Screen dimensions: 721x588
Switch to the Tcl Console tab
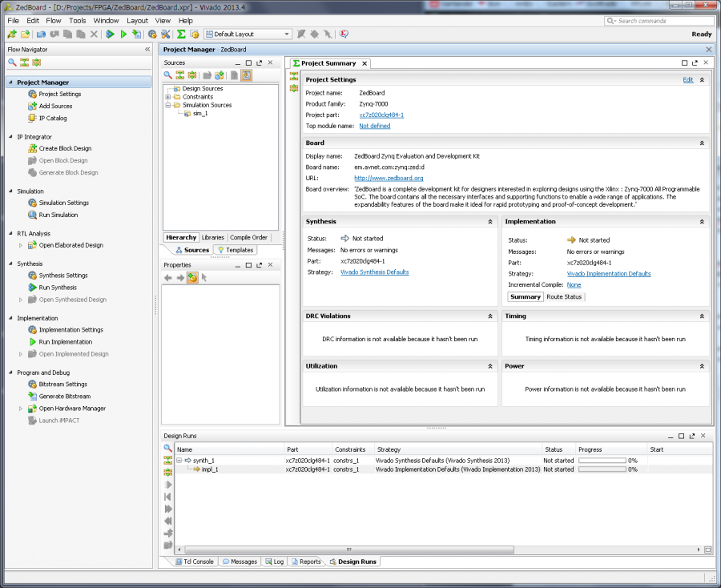(195, 562)
